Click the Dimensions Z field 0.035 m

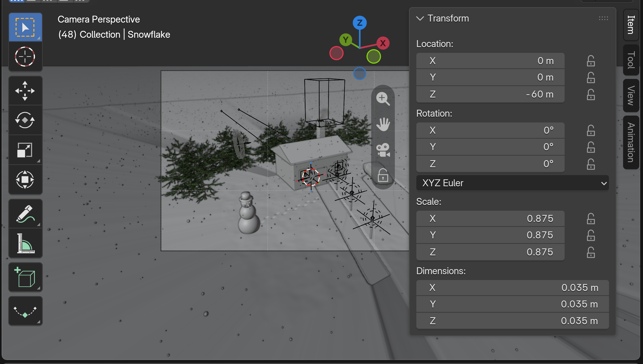pos(513,321)
